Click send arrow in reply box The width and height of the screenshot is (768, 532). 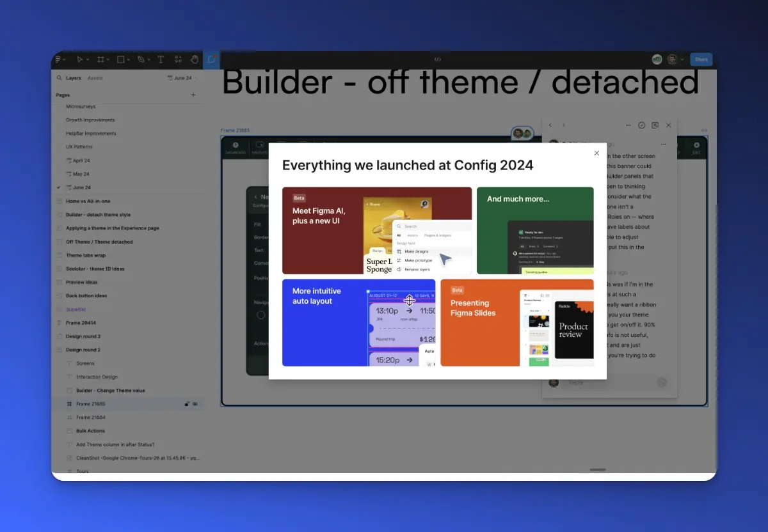point(662,382)
